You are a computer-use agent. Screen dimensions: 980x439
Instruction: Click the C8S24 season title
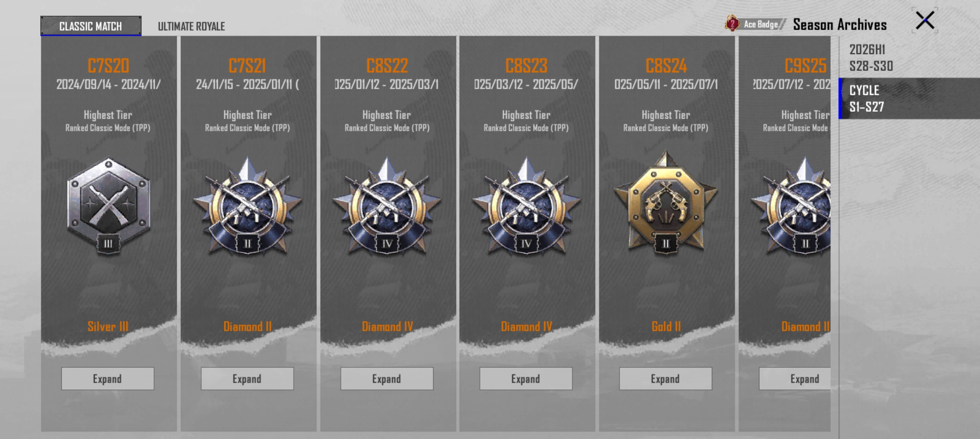666,65
